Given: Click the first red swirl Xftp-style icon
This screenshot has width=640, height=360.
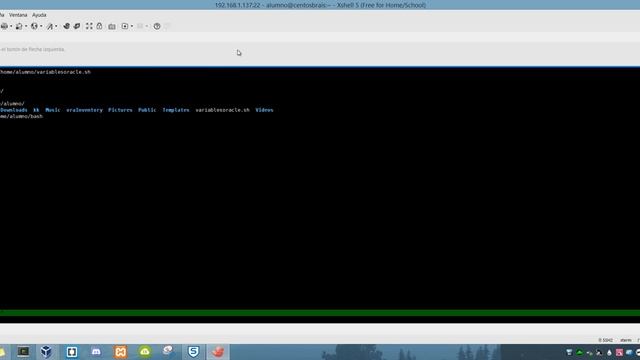Looking at the screenshot, I should (x=66, y=26).
